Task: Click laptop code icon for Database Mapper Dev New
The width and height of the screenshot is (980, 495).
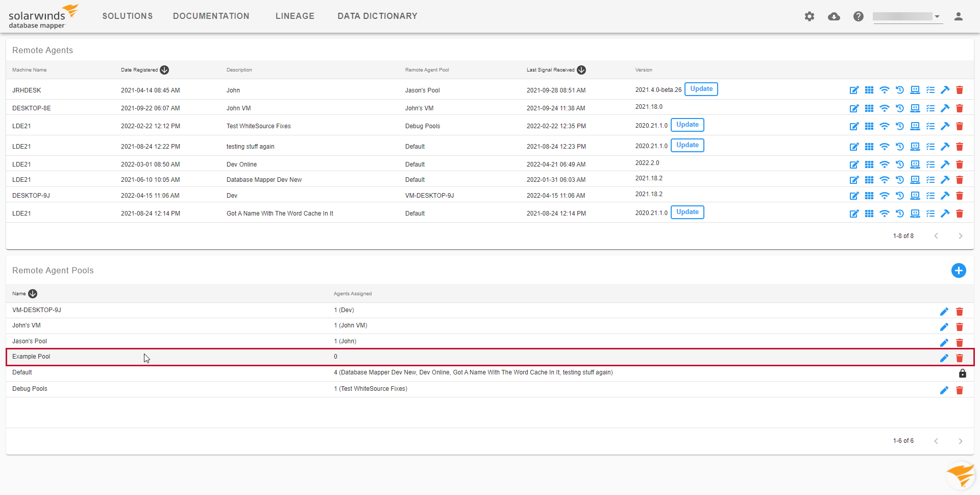Action: click(915, 180)
